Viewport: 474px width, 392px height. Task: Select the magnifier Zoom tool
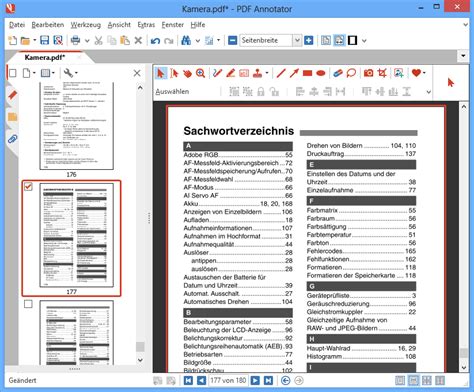(x=200, y=73)
